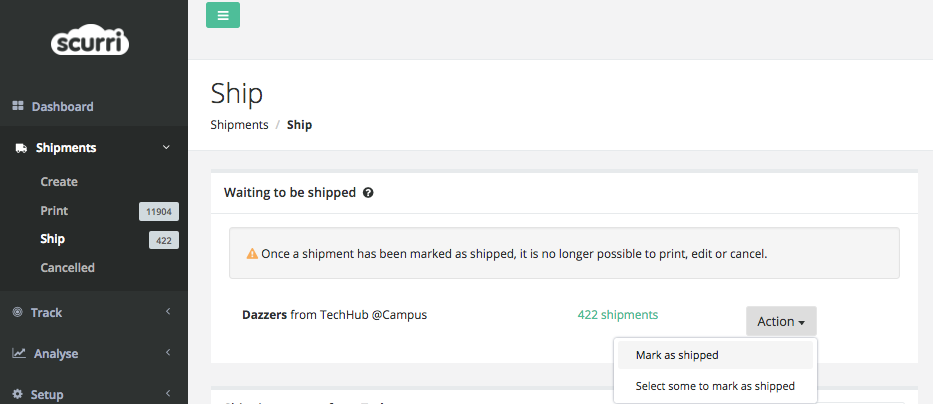Open the 422 shipments link
Viewport: 933px width, 404px height.
[618, 315]
